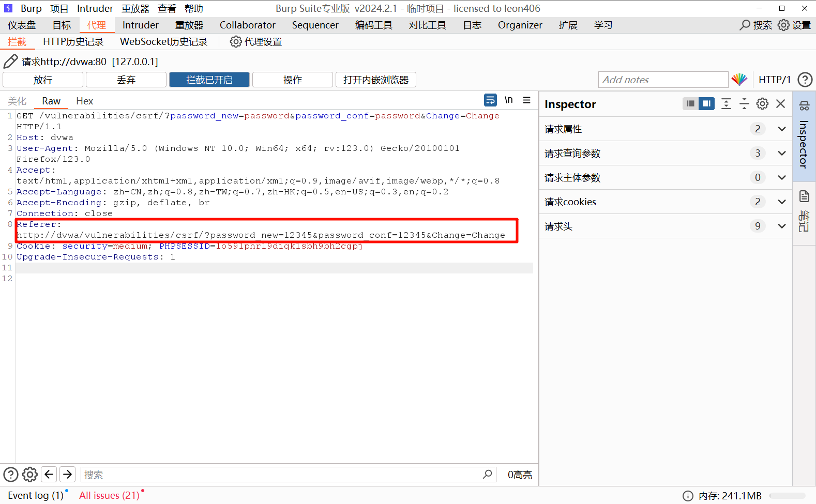Click the pencil edit target icon
The width and height of the screenshot is (816, 504).
click(10, 62)
